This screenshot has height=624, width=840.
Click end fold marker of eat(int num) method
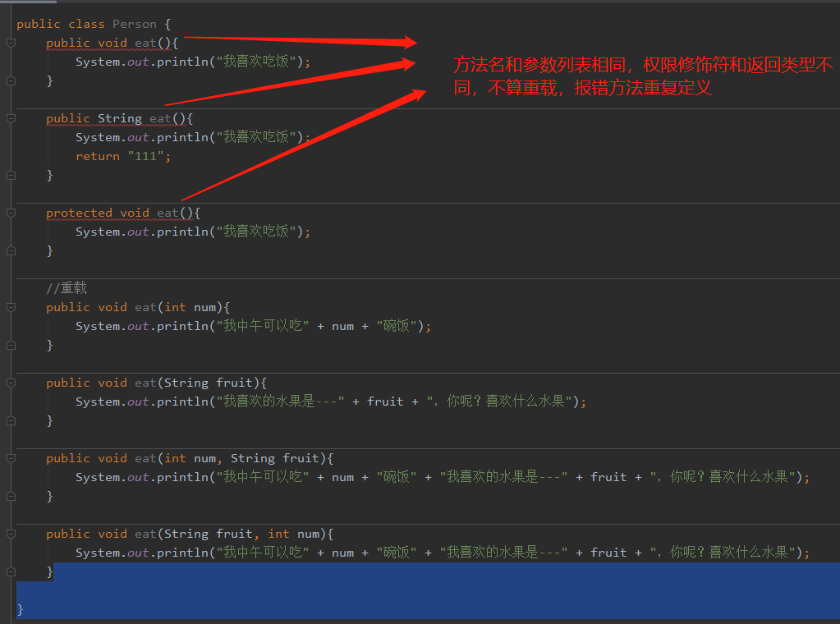click(x=11, y=346)
